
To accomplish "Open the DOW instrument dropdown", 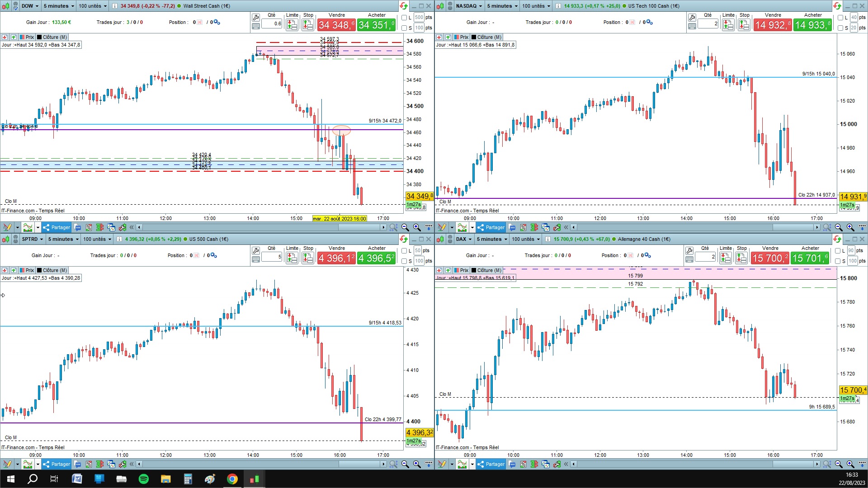I will pyautogui.click(x=31, y=6).
